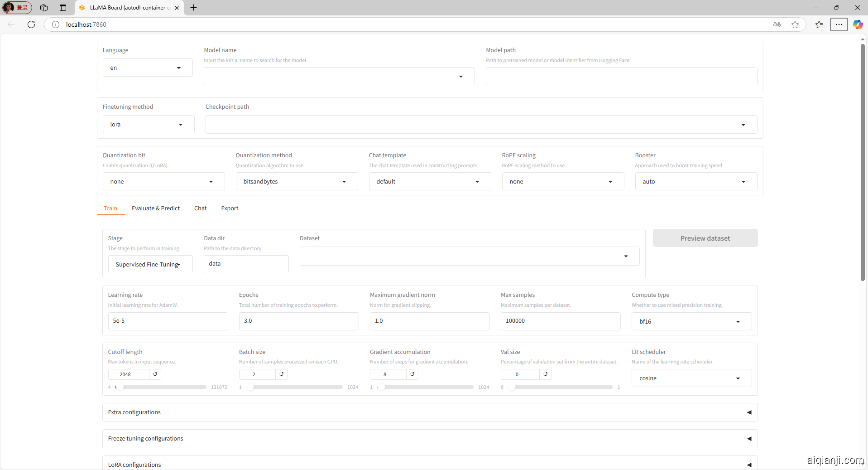
Task: Open the Finetuning method dropdown
Action: coord(149,125)
